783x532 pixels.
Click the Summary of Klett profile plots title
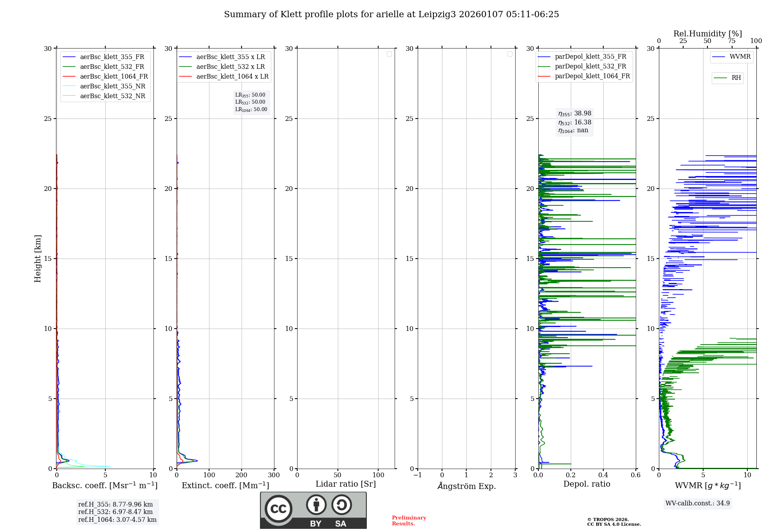click(391, 14)
